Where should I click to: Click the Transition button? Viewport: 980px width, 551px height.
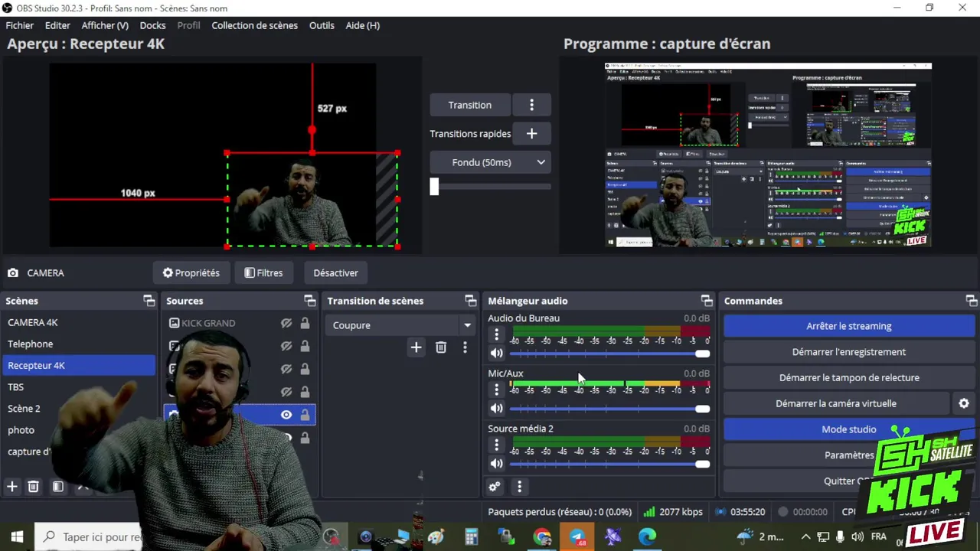coord(470,105)
